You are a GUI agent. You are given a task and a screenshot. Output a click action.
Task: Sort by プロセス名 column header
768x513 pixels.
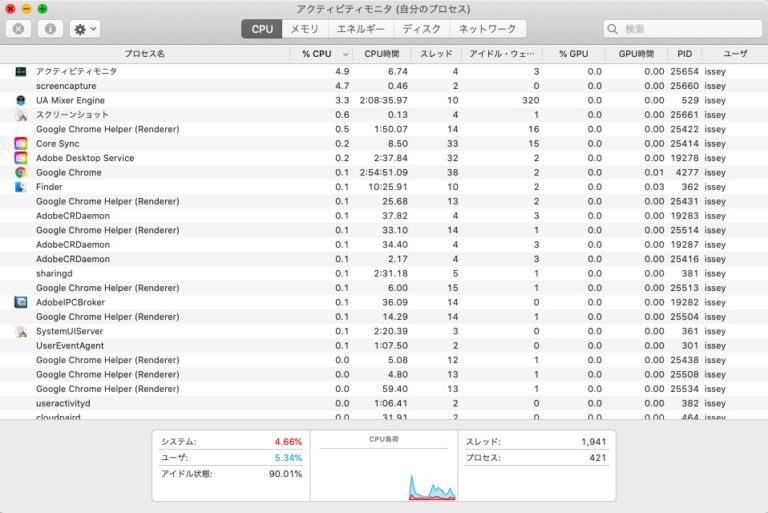tap(145, 54)
